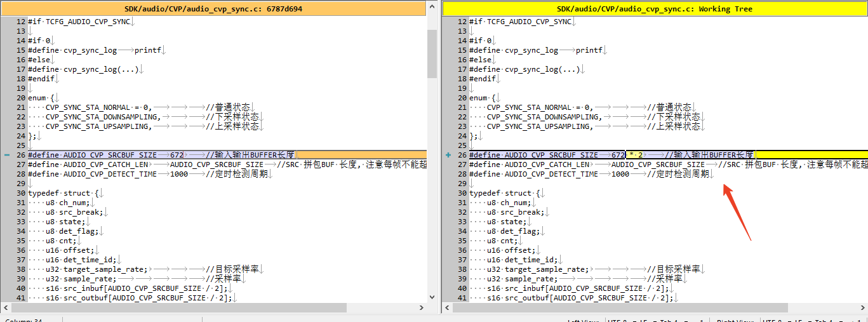Click line number 20 in the left pane gutter
Screen dimensions: 868x322
pos(21,98)
